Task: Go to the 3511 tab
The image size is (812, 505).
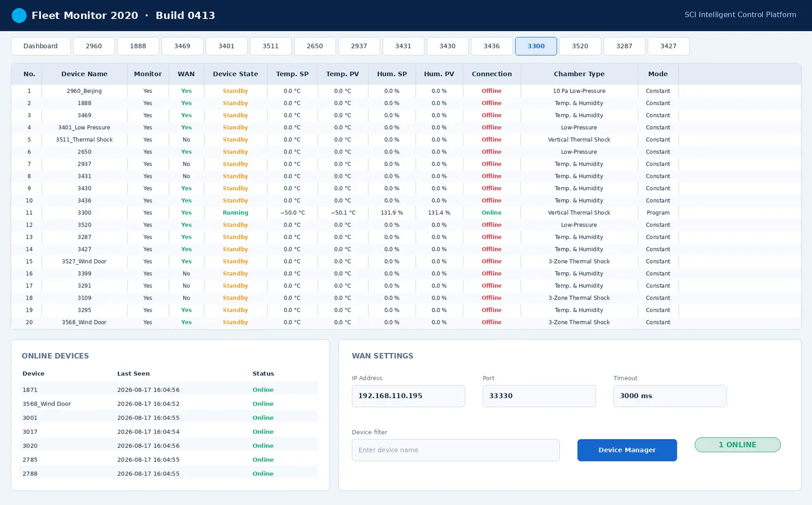Action: tap(270, 46)
